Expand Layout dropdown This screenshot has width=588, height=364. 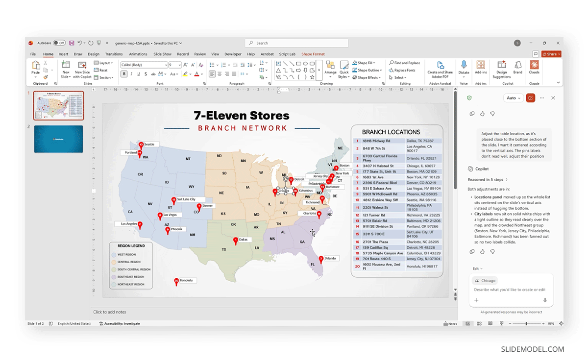click(103, 63)
